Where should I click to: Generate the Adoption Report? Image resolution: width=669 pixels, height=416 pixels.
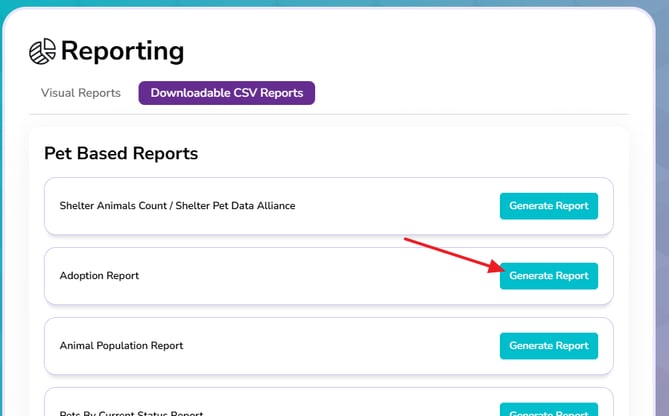click(x=549, y=276)
